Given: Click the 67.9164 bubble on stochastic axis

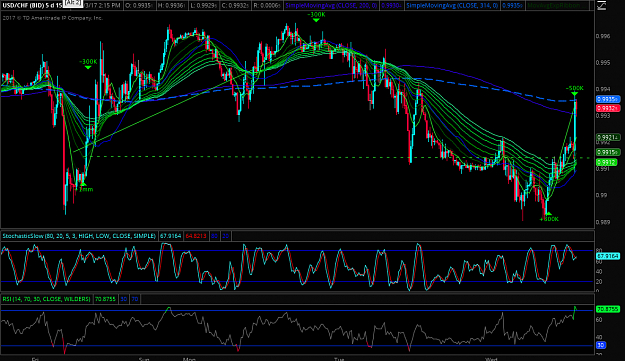Looking at the screenshot, I should point(609,256).
